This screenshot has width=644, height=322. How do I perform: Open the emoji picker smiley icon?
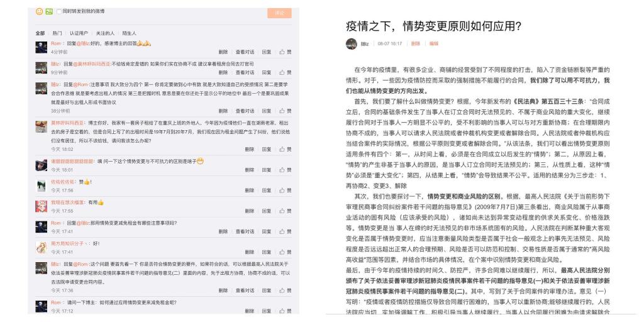pyautogui.click(x=39, y=13)
